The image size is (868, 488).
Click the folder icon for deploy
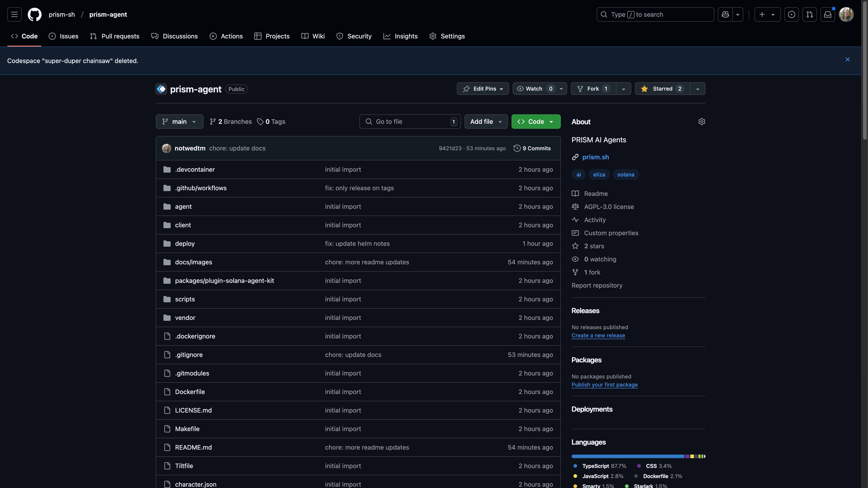[167, 244]
